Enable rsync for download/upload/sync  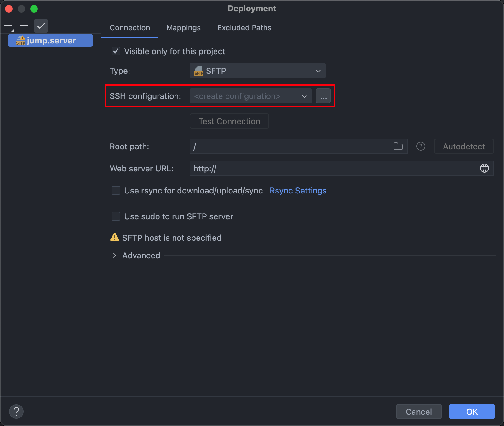tap(116, 190)
